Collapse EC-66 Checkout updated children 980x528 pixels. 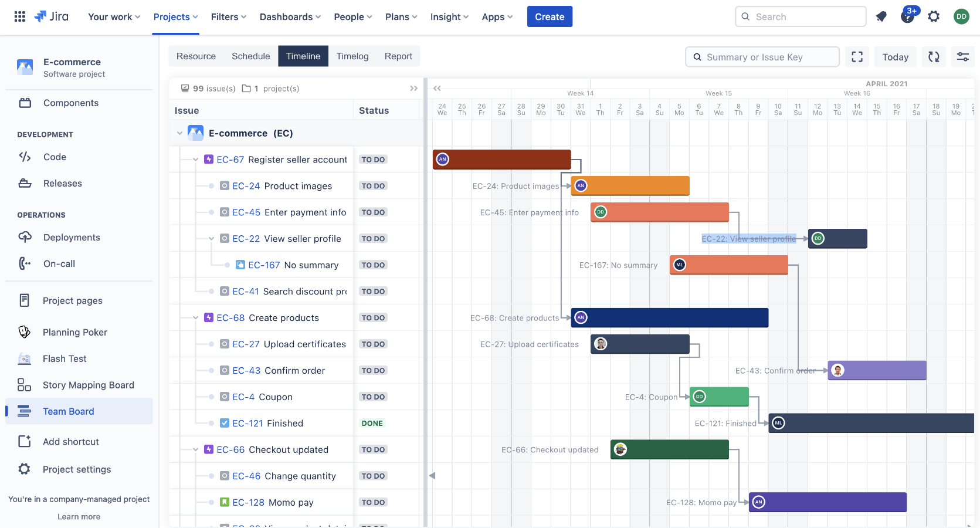coord(196,449)
